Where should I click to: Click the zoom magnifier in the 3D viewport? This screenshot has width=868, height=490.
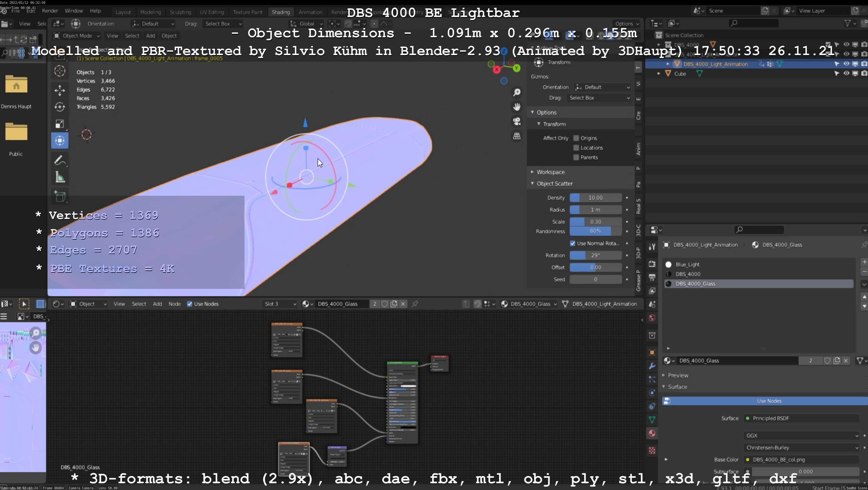coord(516,92)
